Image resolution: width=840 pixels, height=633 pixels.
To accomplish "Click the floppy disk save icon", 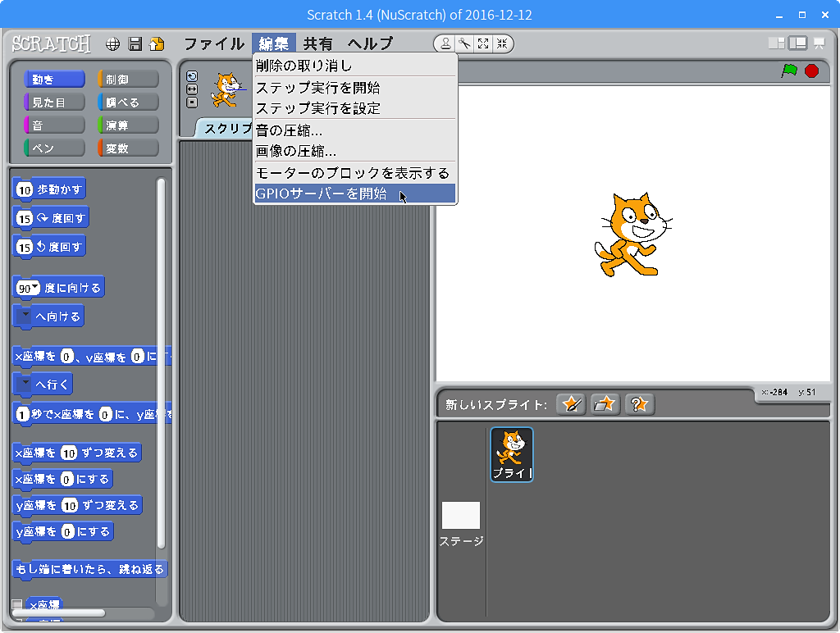I will (135, 44).
